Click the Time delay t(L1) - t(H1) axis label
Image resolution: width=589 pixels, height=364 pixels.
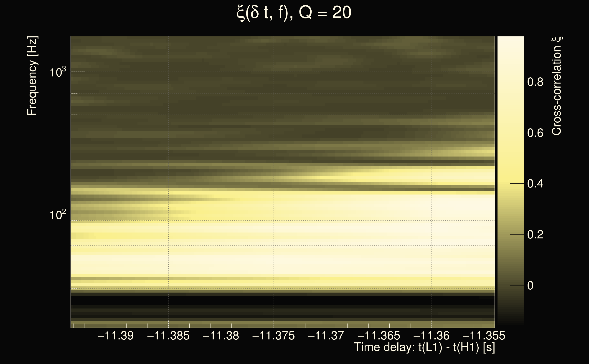[x=424, y=347]
